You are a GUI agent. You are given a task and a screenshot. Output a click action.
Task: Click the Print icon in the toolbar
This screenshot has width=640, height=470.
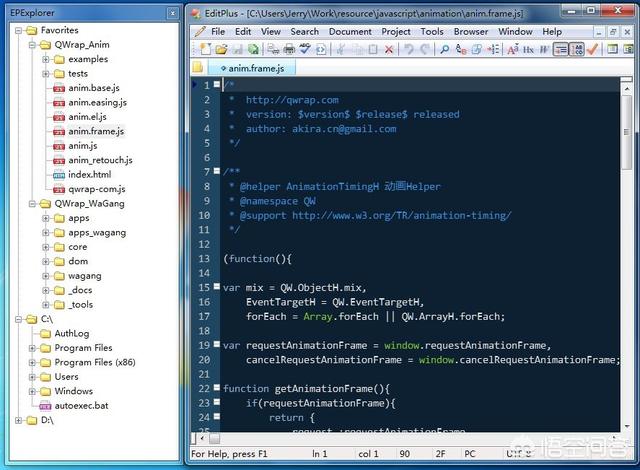pos(289,49)
